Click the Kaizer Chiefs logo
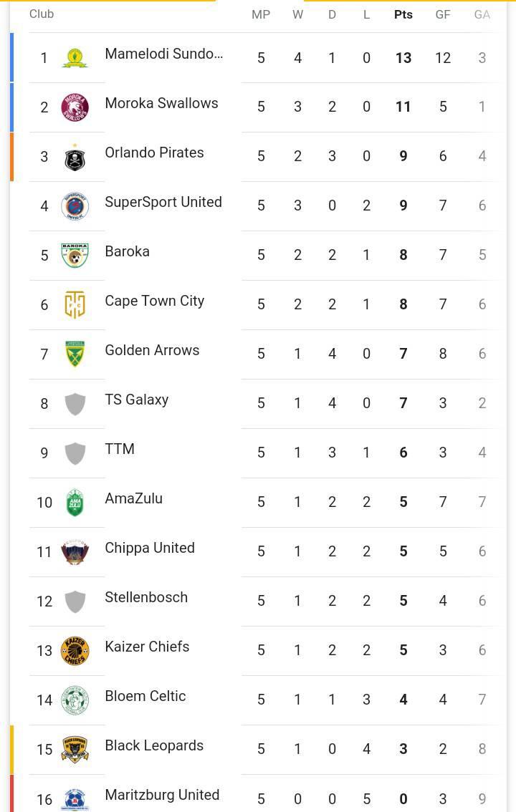 pyautogui.click(x=75, y=651)
